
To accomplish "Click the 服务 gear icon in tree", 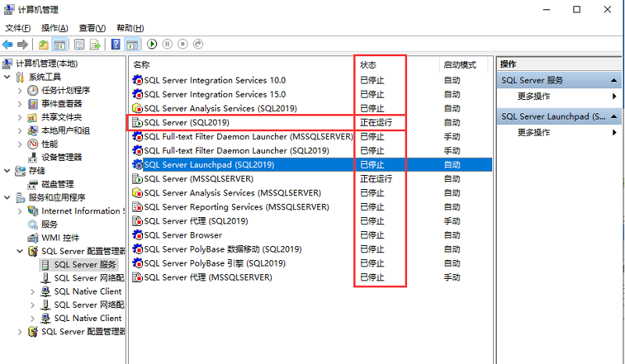I will point(33,224).
